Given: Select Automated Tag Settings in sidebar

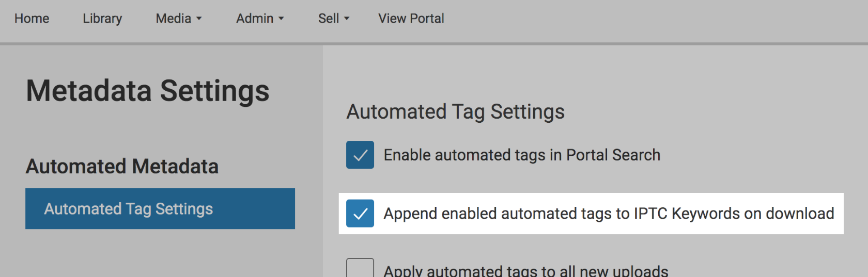Looking at the screenshot, I should [x=160, y=208].
